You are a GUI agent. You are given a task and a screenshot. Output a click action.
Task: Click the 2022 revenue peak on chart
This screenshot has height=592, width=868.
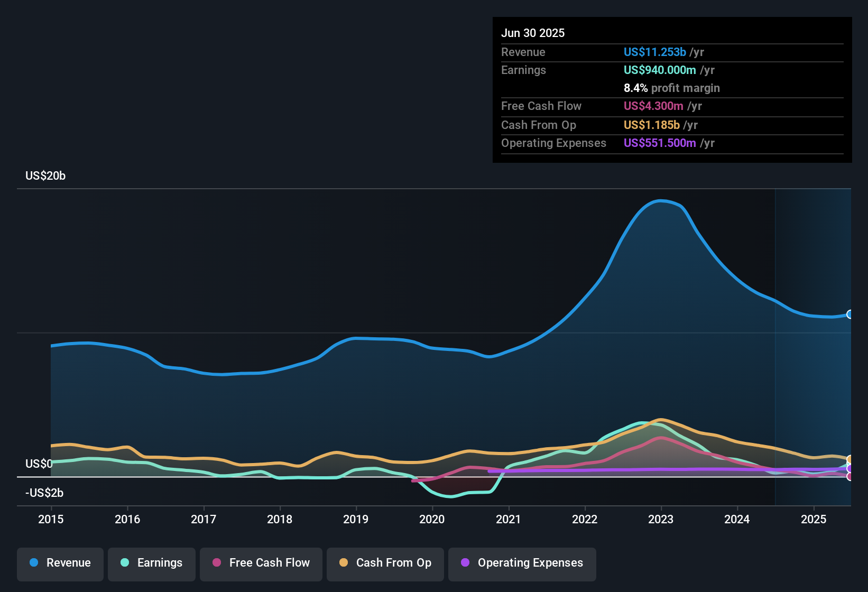point(661,201)
